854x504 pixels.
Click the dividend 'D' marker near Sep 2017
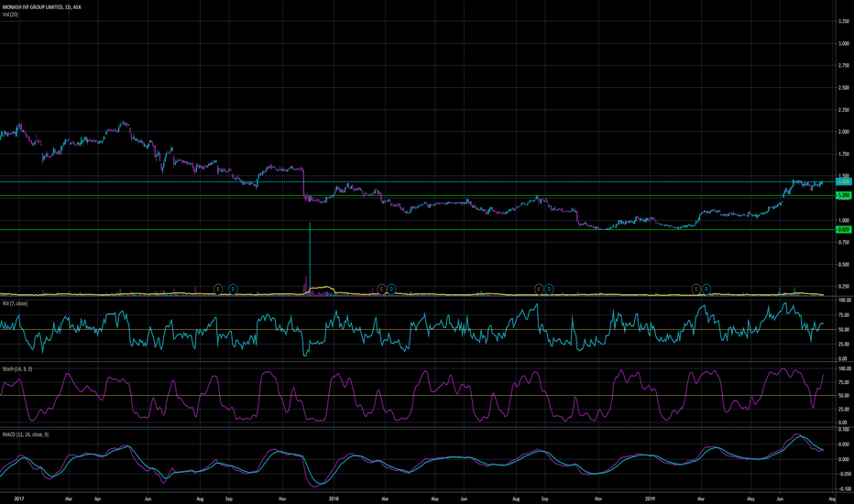click(233, 289)
